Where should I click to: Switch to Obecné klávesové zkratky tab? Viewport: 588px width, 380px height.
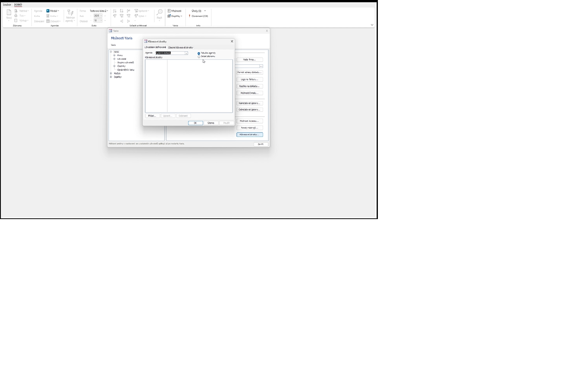click(180, 48)
